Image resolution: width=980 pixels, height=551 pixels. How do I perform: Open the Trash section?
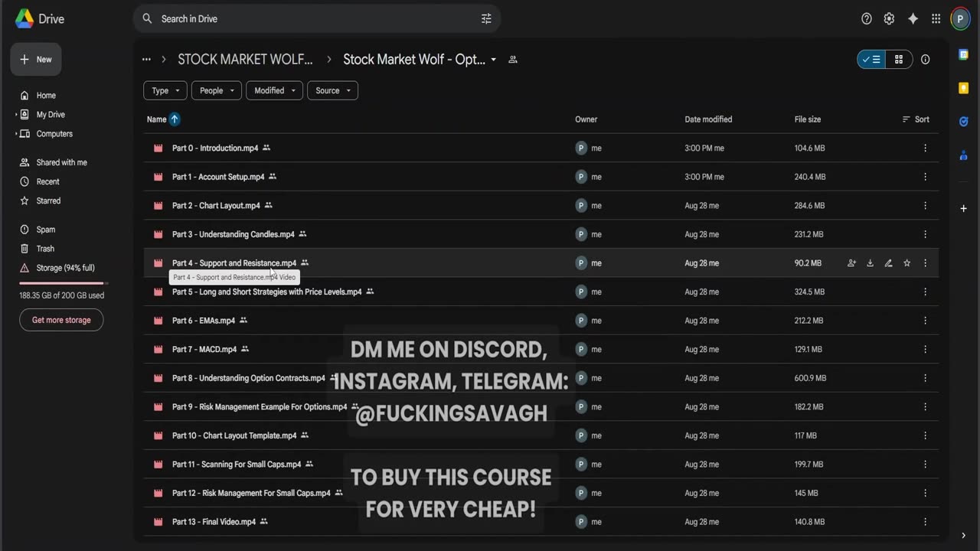coord(45,249)
